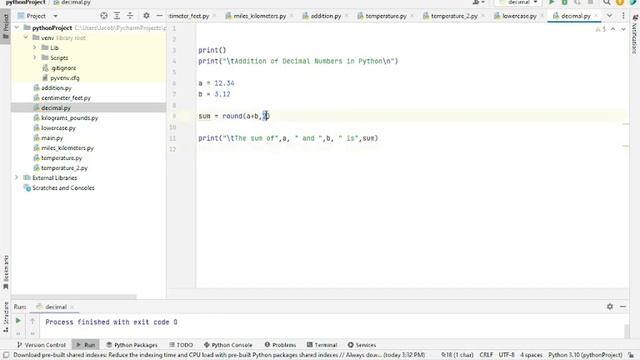Open Search Everywhere magnifier icon
640x360 pixels.
pyautogui.click(x=607, y=2)
